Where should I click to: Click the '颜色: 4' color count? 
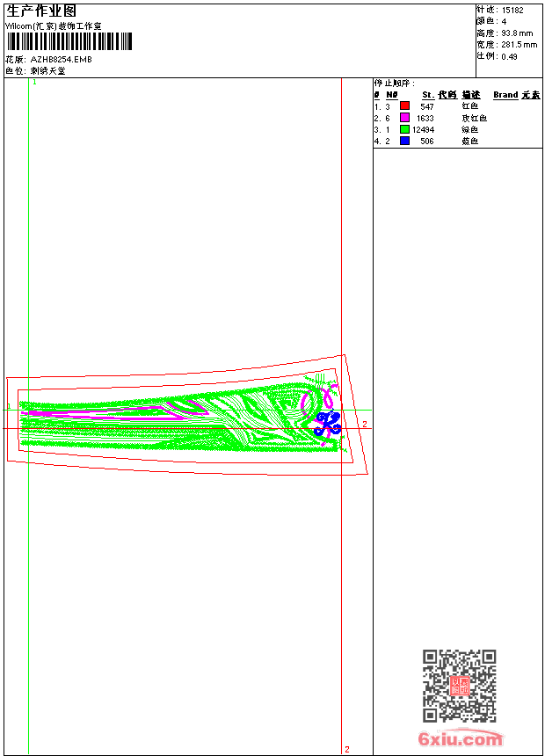(491, 21)
